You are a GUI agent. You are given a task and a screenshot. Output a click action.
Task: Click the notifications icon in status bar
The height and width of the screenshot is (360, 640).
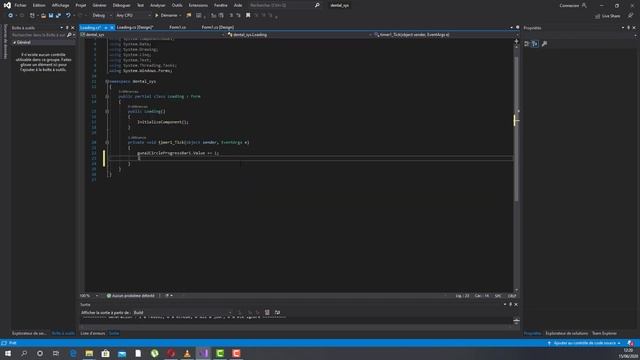click(x=631, y=343)
